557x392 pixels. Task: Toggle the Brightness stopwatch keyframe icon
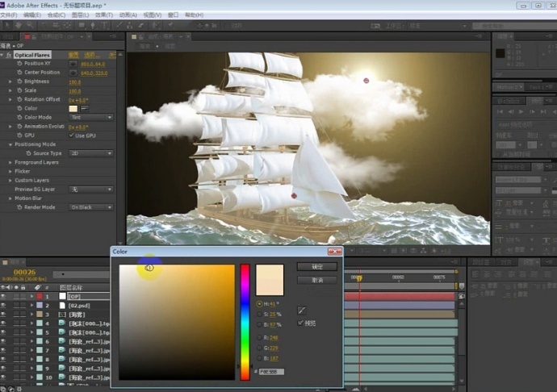tap(18, 81)
